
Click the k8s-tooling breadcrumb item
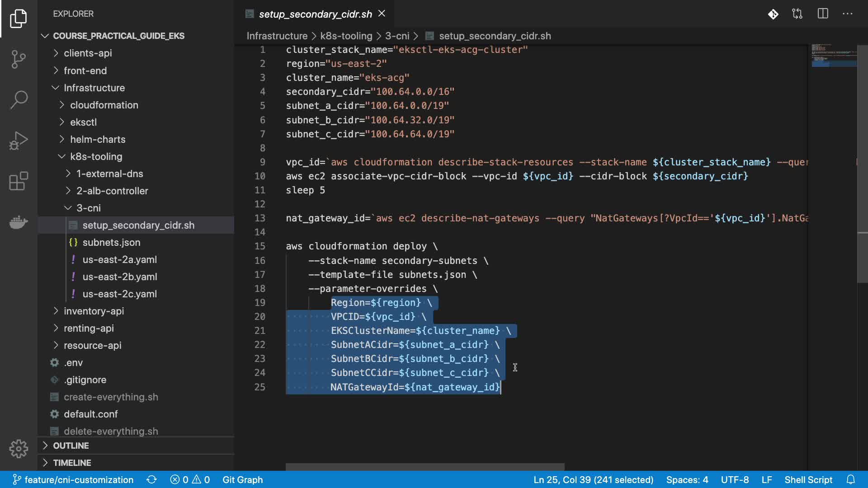pyautogui.click(x=346, y=36)
